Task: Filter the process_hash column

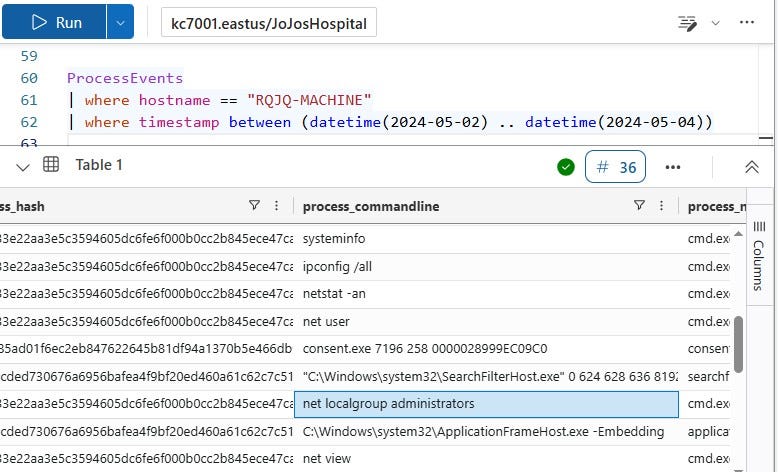Action: 254,205
